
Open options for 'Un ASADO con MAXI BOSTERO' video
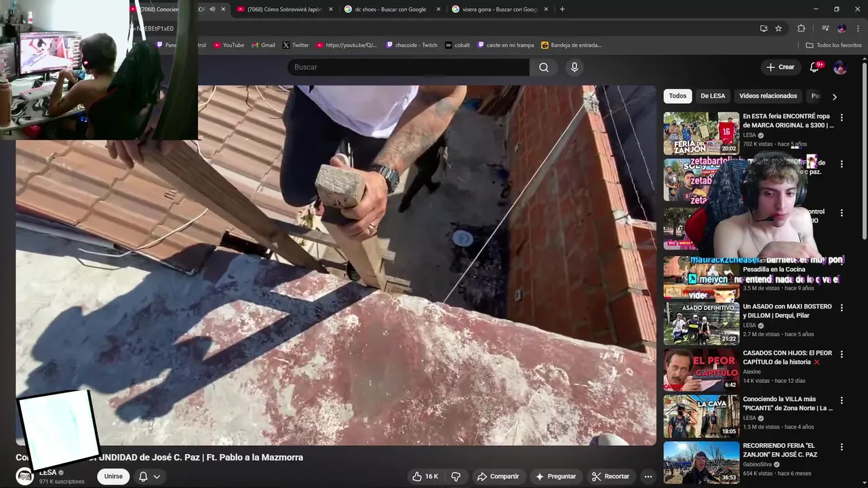(842, 308)
